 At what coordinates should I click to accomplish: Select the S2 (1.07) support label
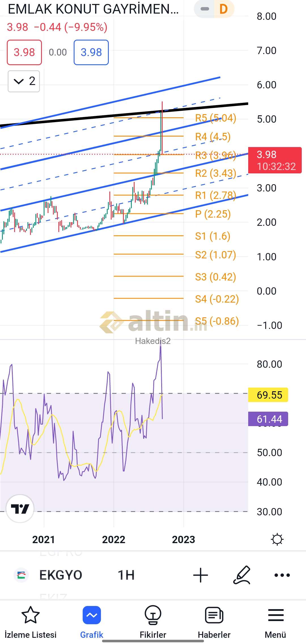(215, 255)
